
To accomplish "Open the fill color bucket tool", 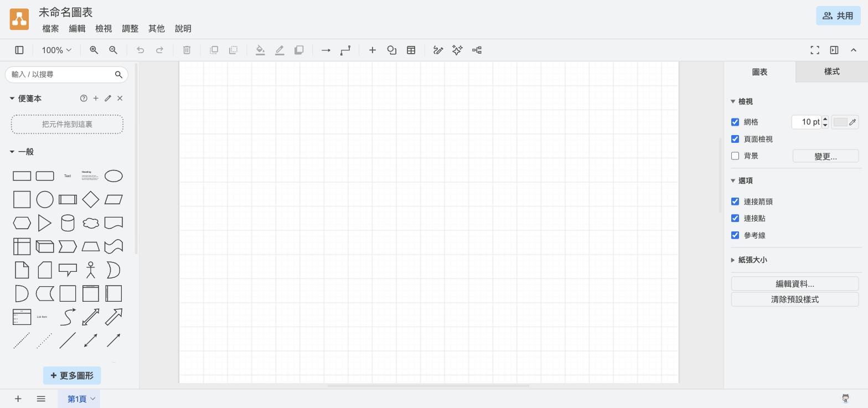I will pyautogui.click(x=260, y=50).
